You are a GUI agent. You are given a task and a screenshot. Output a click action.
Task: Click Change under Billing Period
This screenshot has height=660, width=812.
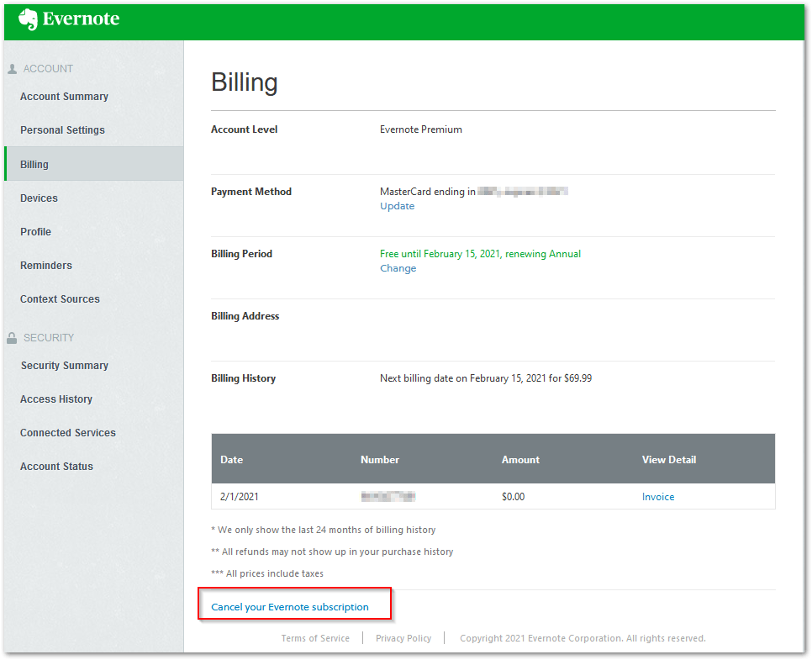[398, 268]
